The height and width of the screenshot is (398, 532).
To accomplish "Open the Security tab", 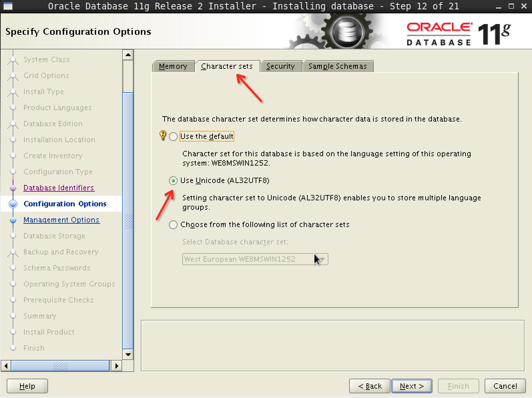I will 280,66.
